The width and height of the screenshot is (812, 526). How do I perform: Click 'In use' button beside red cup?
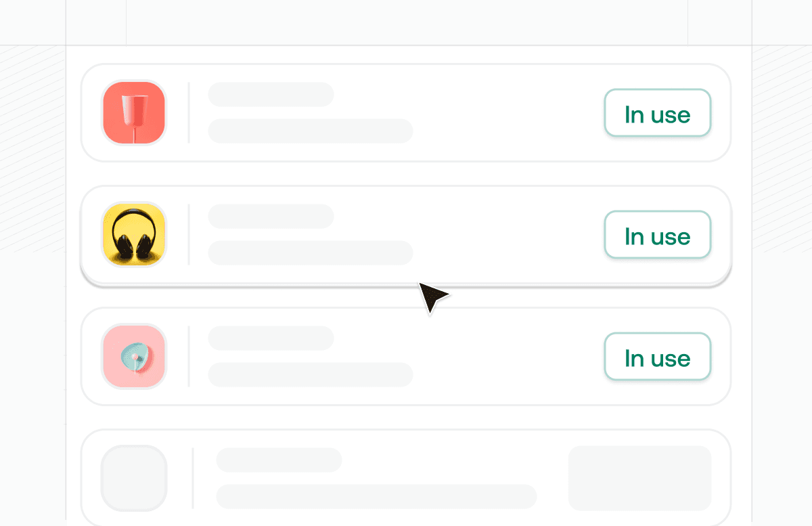pyautogui.click(x=658, y=113)
